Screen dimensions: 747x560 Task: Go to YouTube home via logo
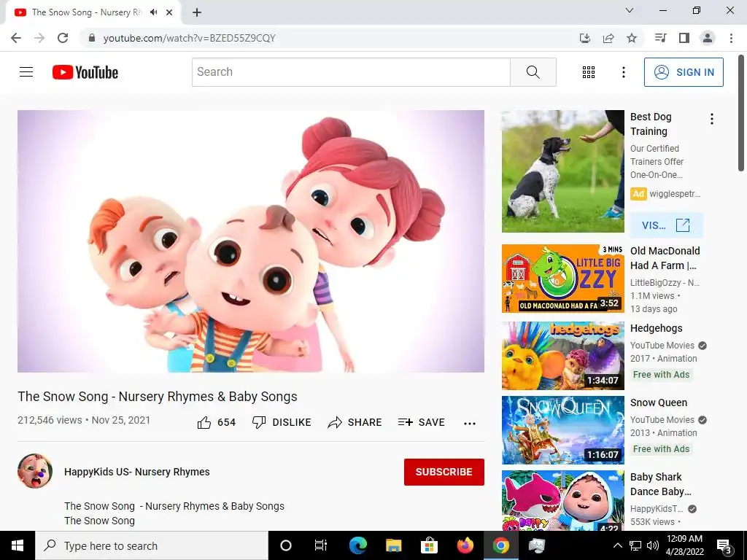[x=85, y=72]
